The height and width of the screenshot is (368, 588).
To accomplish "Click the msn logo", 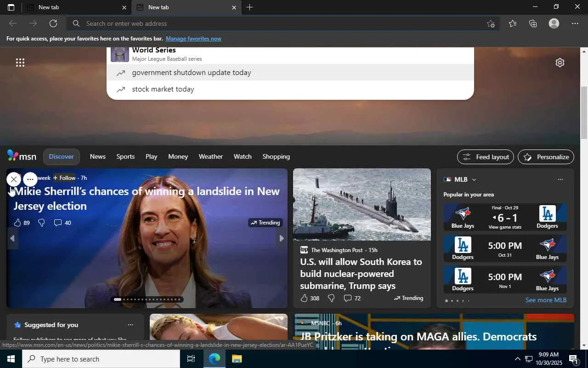I will coord(22,156).
